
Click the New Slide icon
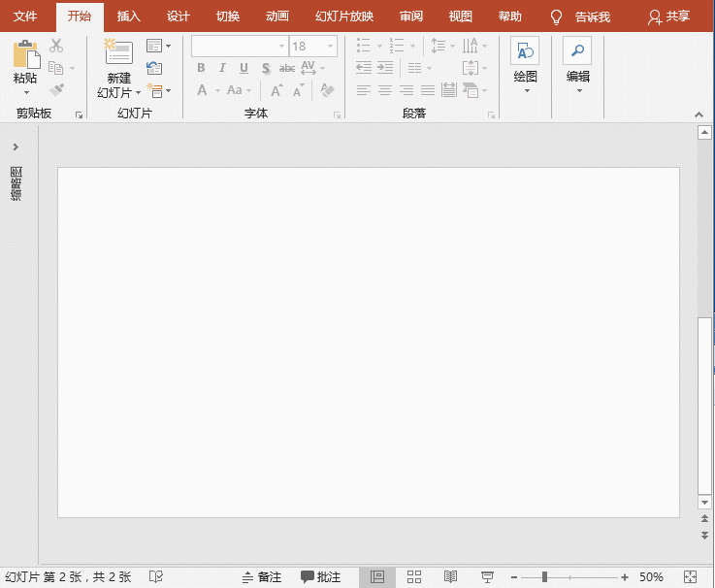(x=118, y=51)
